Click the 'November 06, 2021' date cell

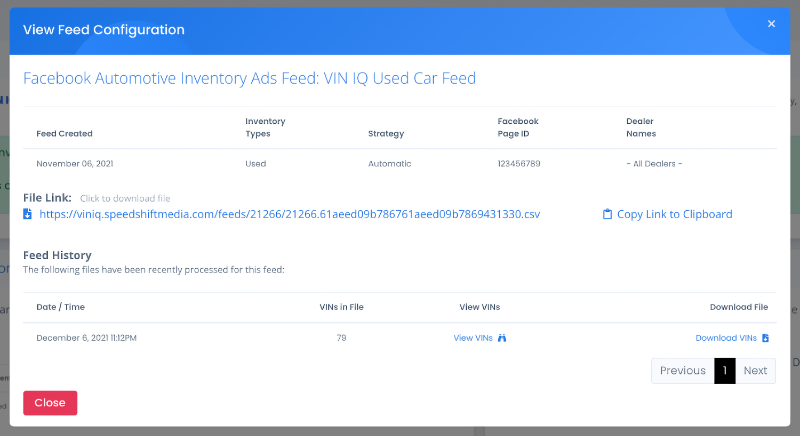pos(74,164)
